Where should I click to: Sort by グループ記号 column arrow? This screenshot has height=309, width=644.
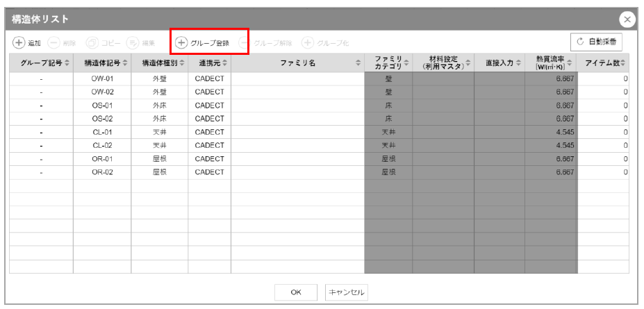tap(68, 63)
